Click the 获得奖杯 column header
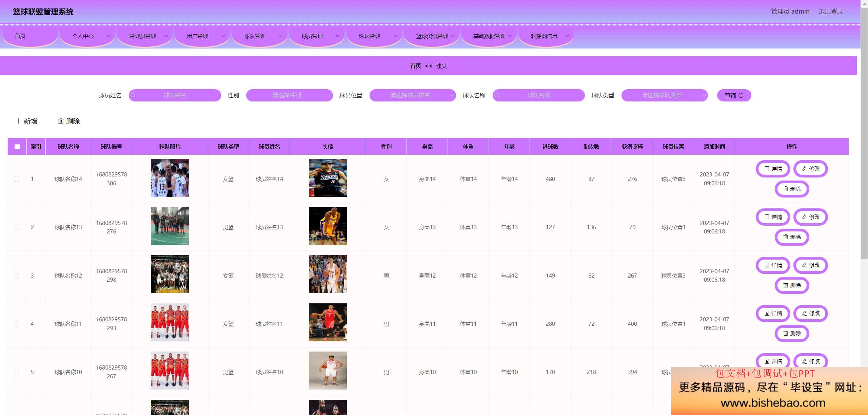Image resolution: width=868 pixels, height=415 pixels. click(632, 147)
